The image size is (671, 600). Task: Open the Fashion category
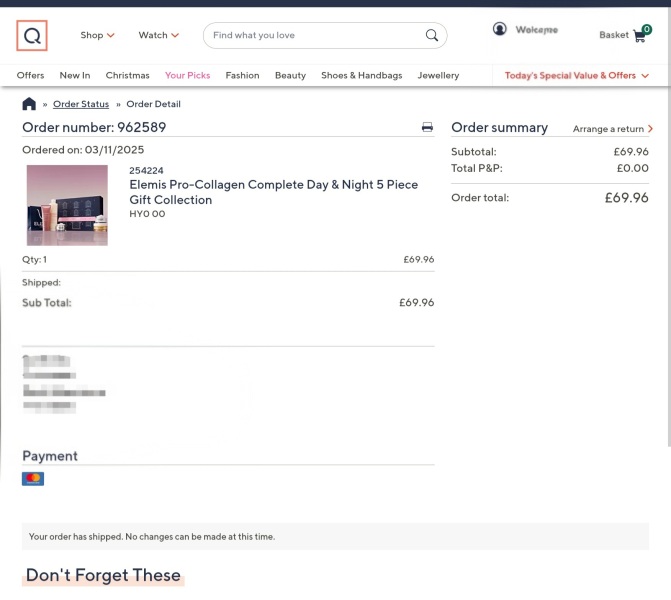(x=242, y=75)
